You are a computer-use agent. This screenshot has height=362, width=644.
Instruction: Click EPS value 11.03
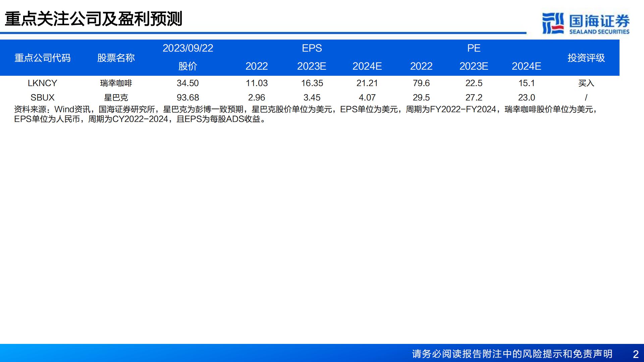(x=257, y=83)
